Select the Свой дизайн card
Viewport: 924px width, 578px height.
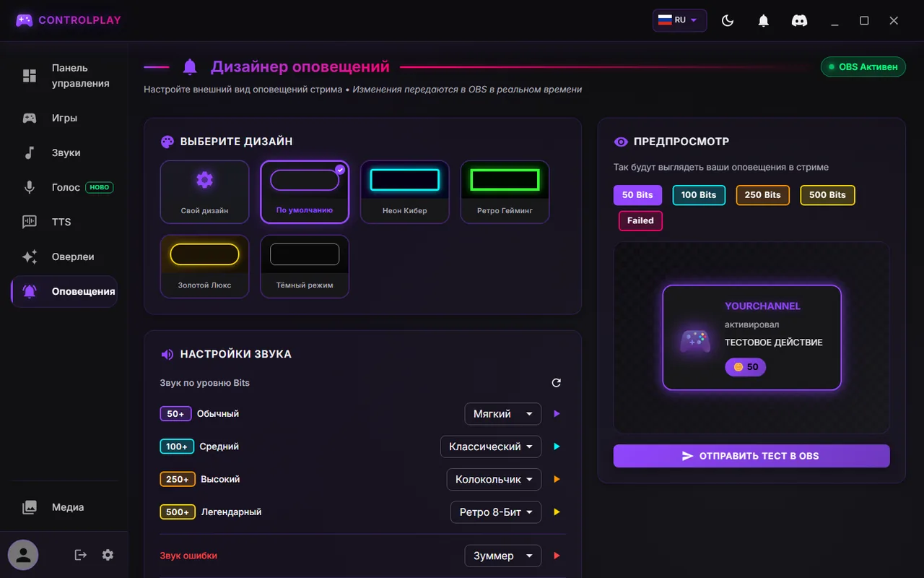(204, 192)
